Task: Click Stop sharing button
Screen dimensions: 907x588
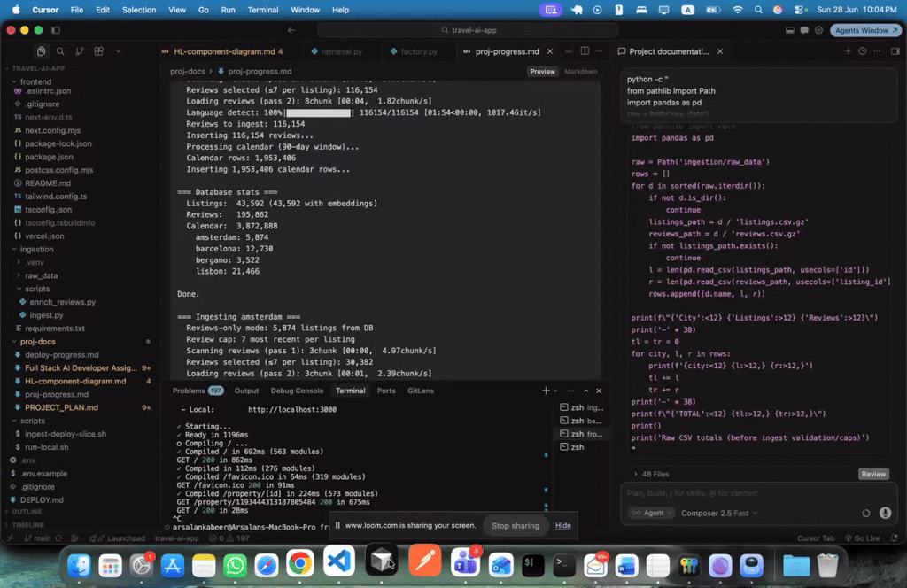Action: pyautogui.click(x=515, y=525)
